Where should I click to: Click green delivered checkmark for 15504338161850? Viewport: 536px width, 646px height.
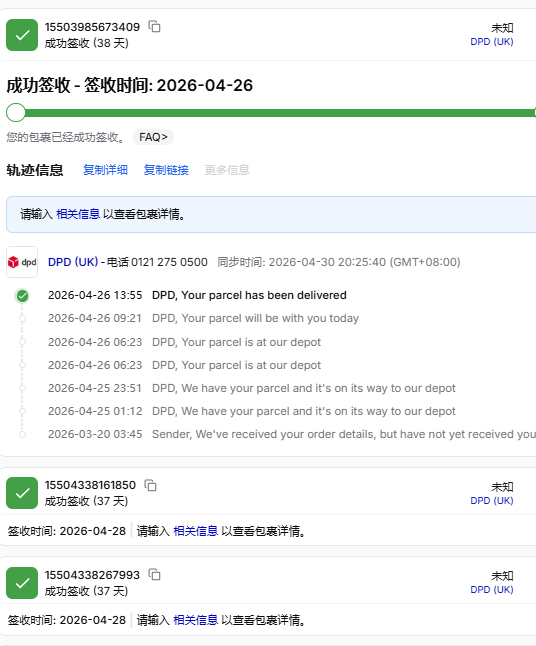point(22,493)
